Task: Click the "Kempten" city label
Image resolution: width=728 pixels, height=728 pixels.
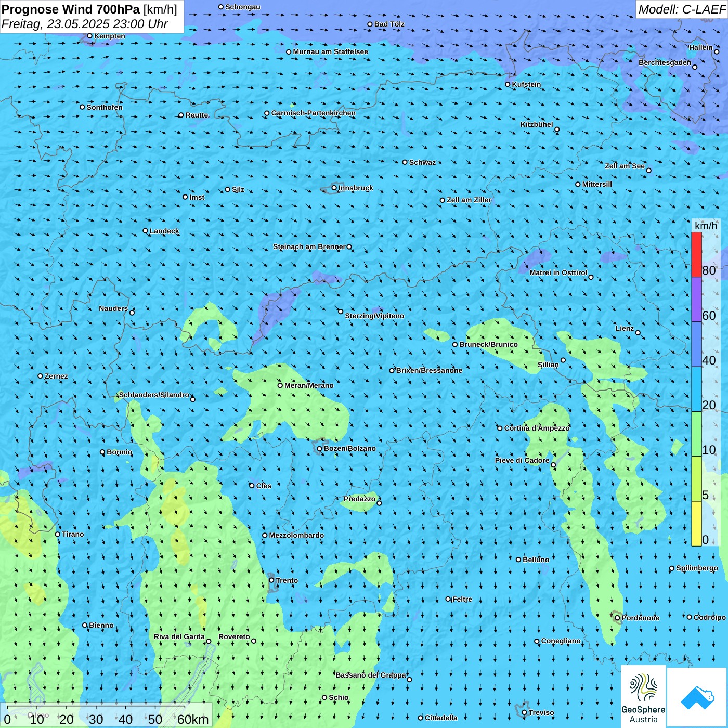Action: point(110,36)
